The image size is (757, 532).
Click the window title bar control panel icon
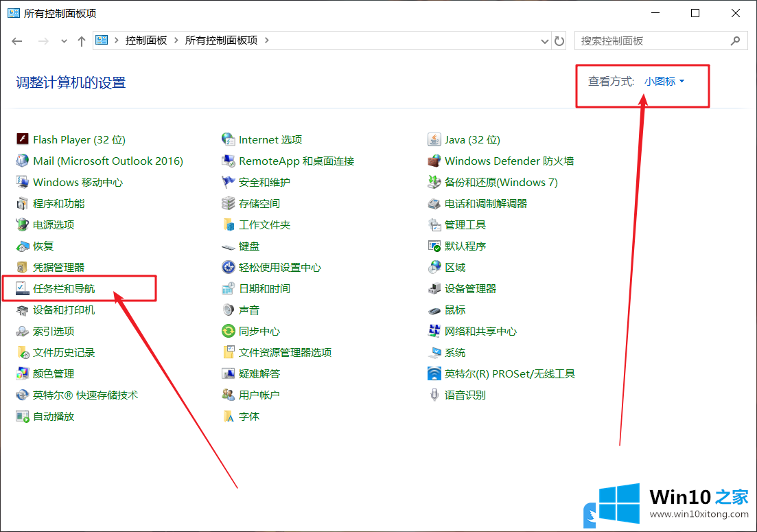(14, 13)
